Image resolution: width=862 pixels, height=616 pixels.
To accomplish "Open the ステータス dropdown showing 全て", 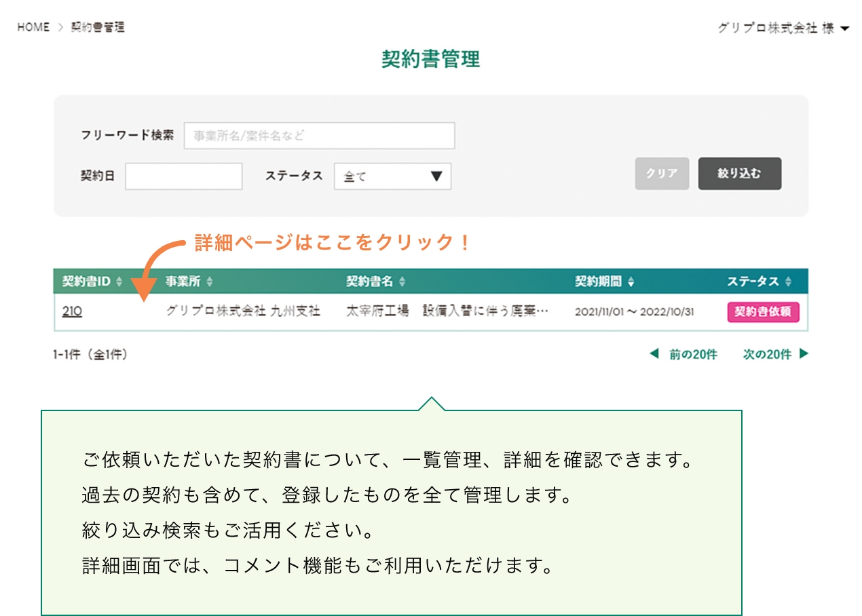I will tap(392, 176).
